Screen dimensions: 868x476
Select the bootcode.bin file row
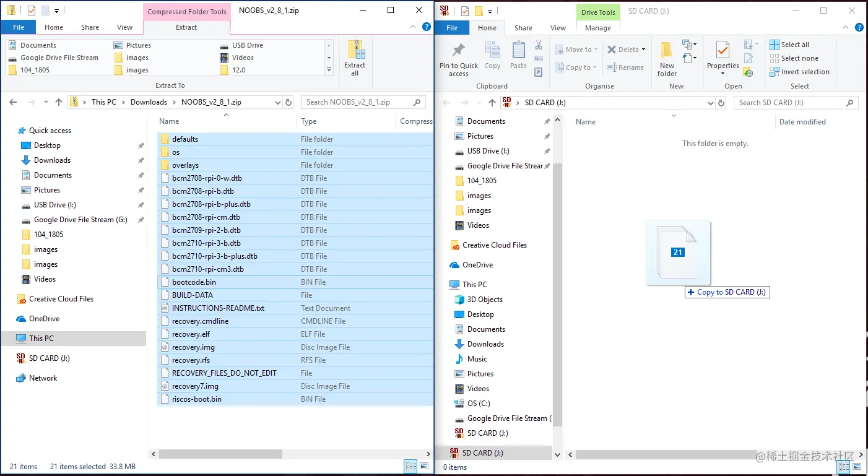coord(295,282)
